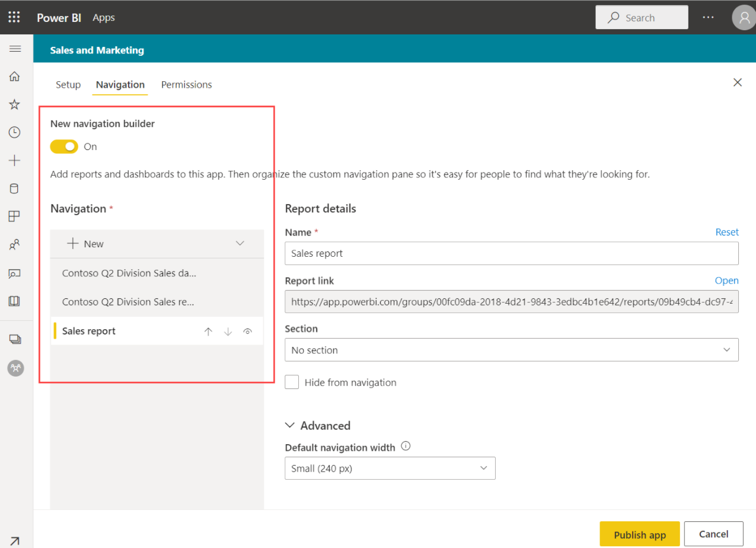Click the Name field containing Sales report
This screenshot has width=756, height=548.
pyautogui.click(x=512, y=253)
